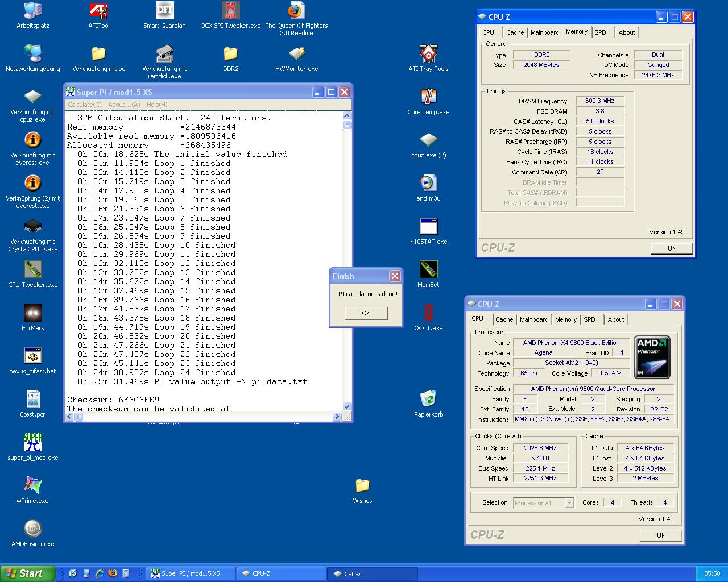Screen dimensions: 728x582
Task: Click the DRAM Frequency value 600.3 MHz
Action: pos(600,101)
